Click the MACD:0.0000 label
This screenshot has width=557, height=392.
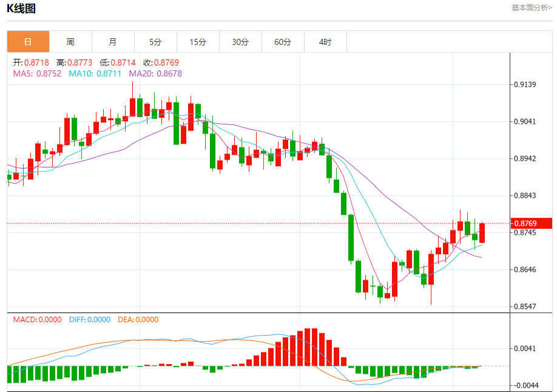point(37,320)
